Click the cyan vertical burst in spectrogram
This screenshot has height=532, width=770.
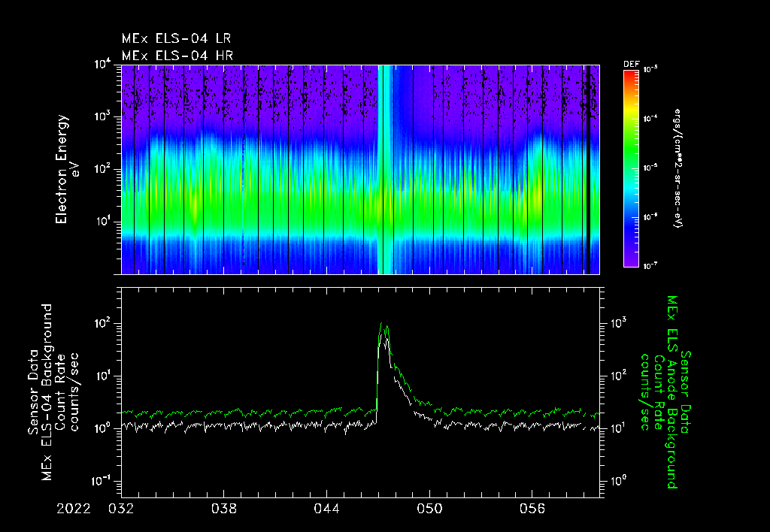386,169
